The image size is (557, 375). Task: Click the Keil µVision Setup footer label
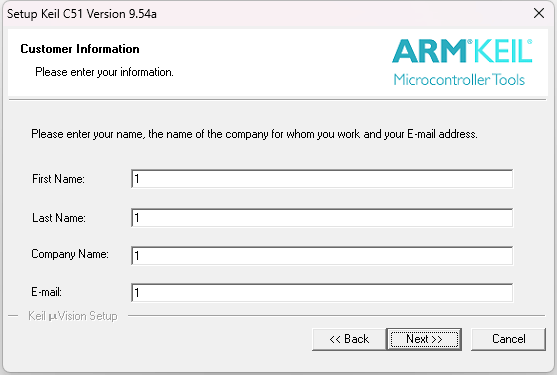pyautogui.click(x=73, y=316)
